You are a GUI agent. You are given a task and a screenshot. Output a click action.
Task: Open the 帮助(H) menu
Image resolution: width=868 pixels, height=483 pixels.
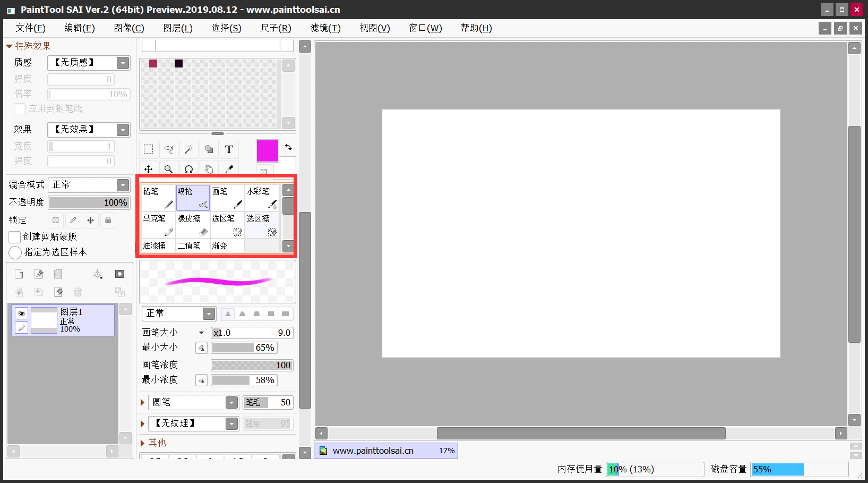476,28
